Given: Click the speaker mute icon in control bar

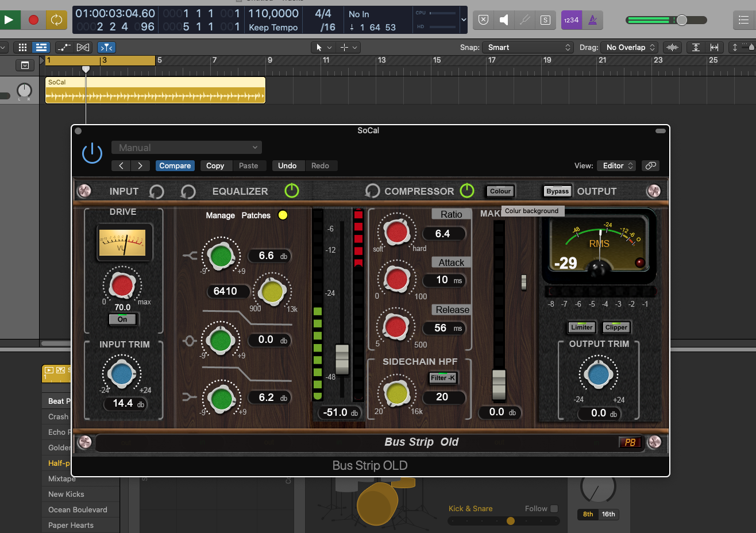Looking at the screenshot, I should pyautogui.click(x=504, y=20).
